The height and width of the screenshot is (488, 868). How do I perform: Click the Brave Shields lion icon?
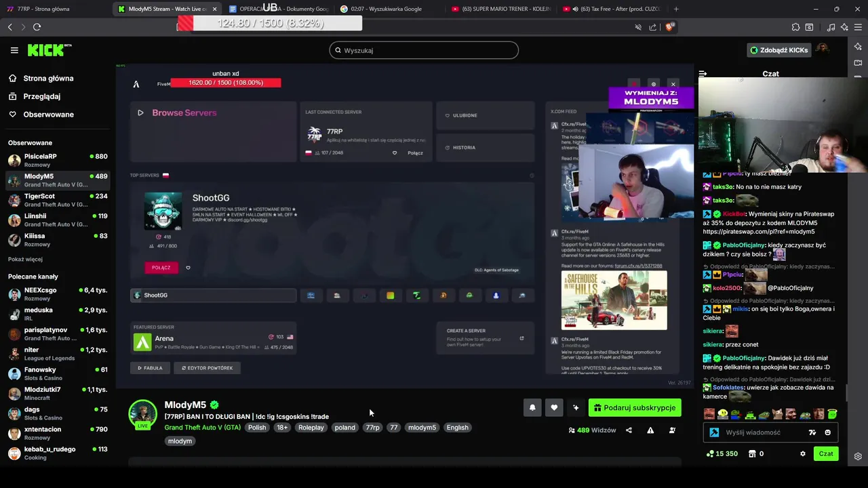[669, 27]
